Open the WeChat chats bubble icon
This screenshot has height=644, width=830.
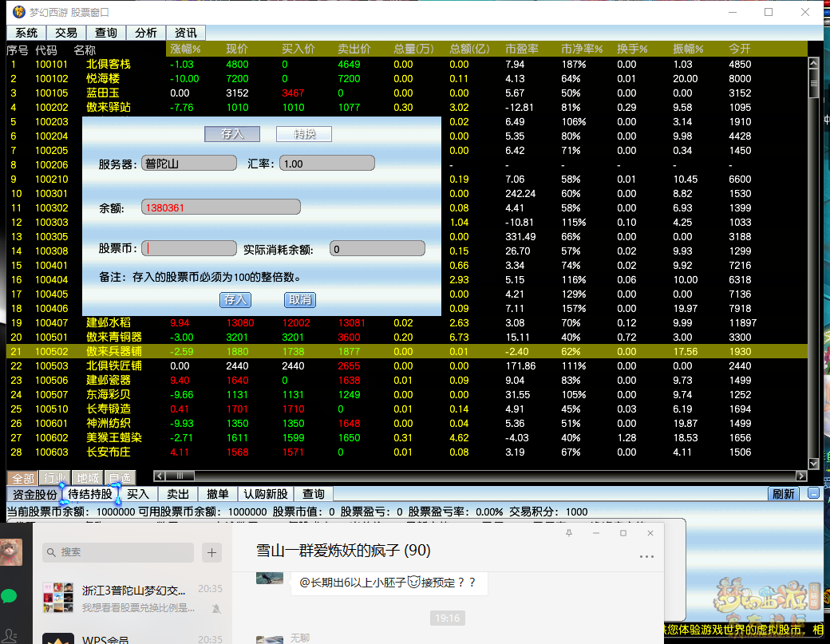click(x=10, y=596)
